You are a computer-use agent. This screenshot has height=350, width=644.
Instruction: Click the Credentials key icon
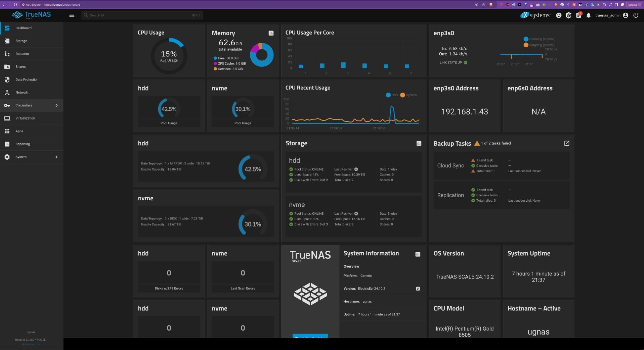click(7, 105)
